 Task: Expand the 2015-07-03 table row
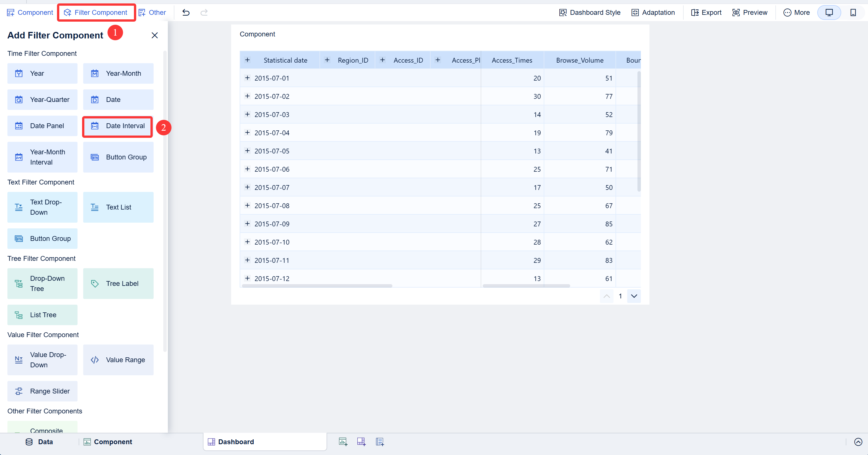(x=247, y=114)
